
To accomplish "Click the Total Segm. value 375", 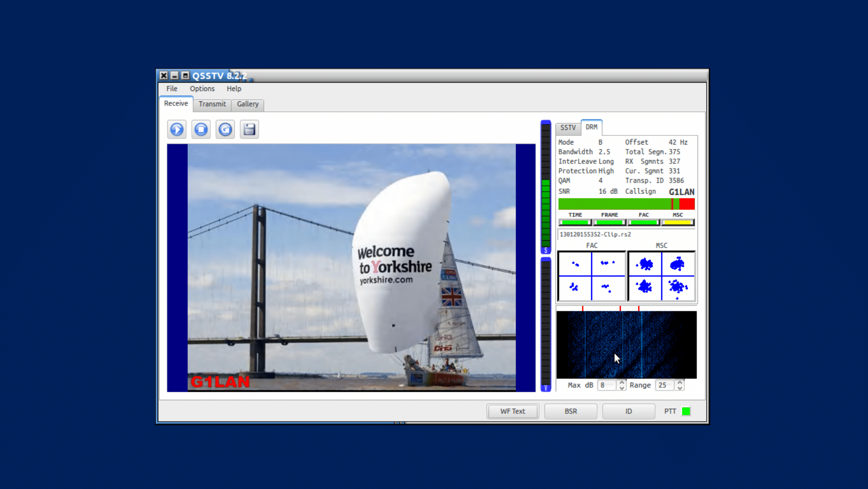I will click(x=674, y=152).
